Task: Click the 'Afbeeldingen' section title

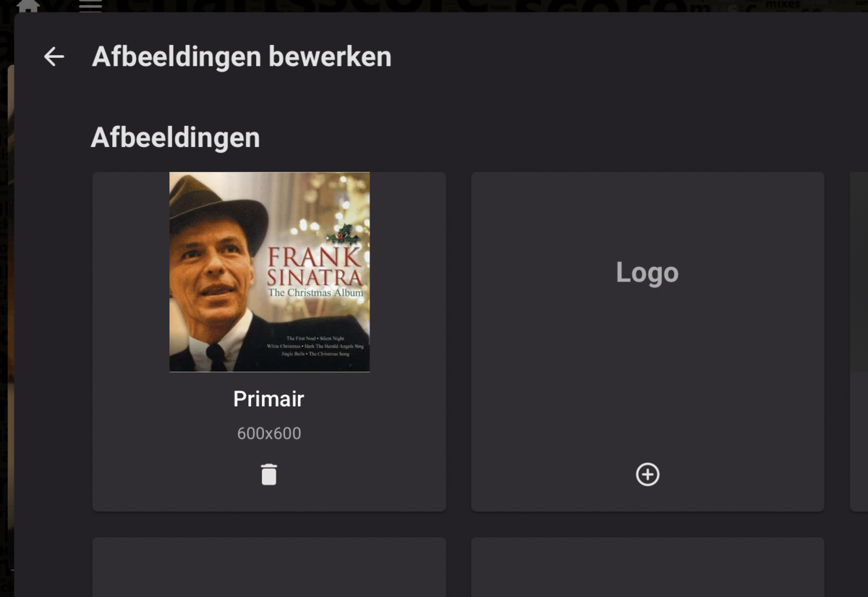Action: (x=175, y=137)
